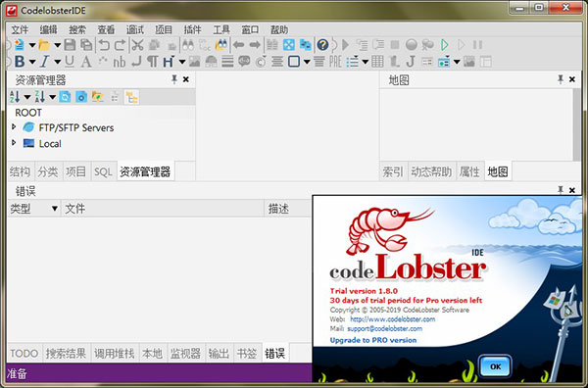Open the bulleted list dropdown arrow
588x388 pixels.
pyautogui.click(x=365, y=62)
